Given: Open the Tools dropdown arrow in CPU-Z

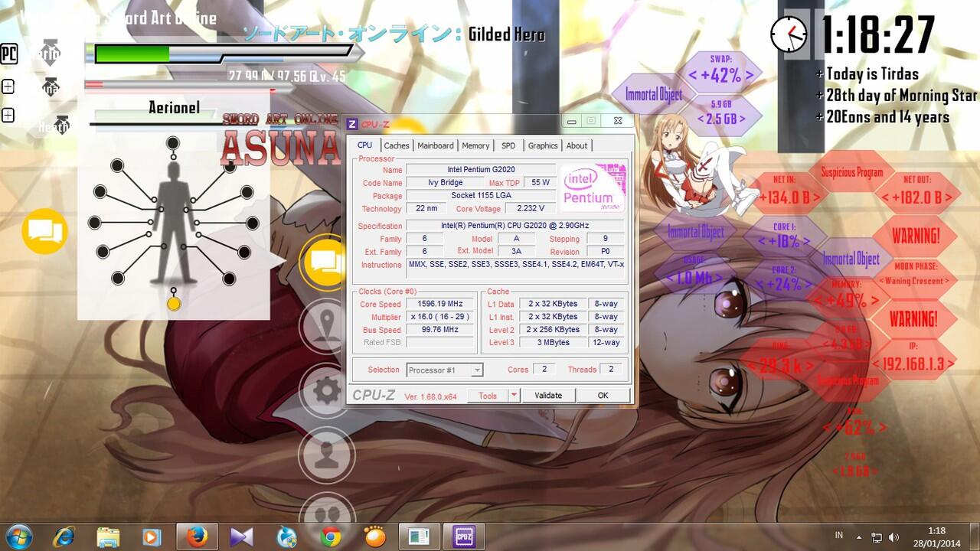Looking at the screenshot, I should pyautogui.click(x=514, y=395).
